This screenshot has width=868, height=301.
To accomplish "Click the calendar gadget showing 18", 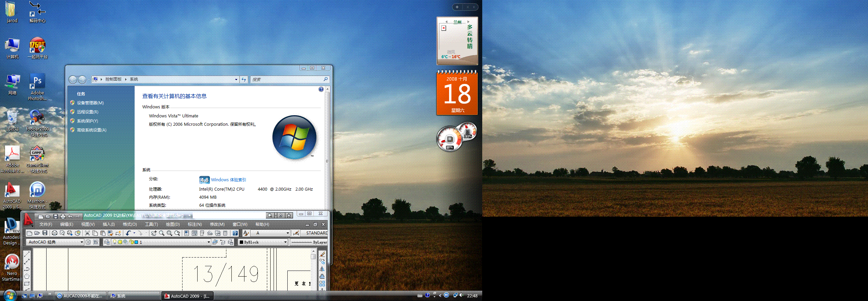I will [457, 92].
